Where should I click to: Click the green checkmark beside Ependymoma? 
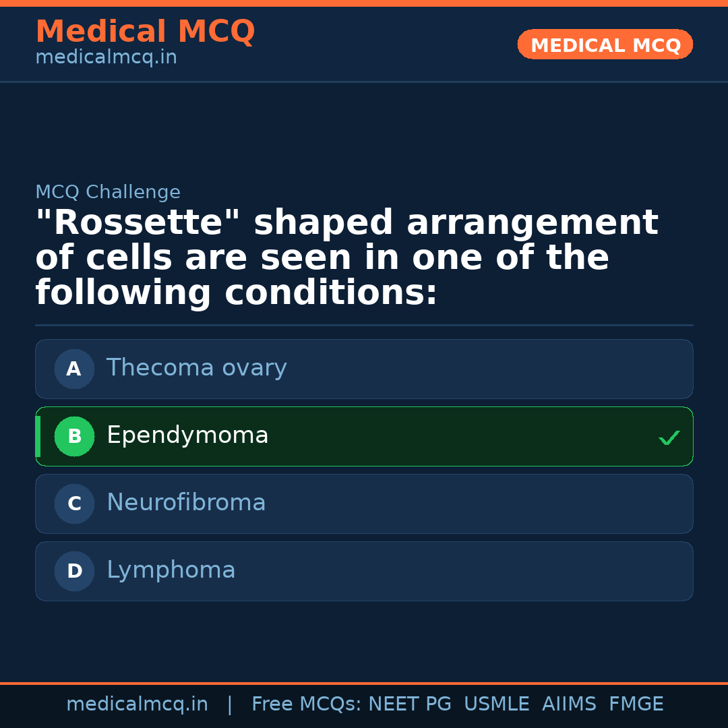(669, 438)
